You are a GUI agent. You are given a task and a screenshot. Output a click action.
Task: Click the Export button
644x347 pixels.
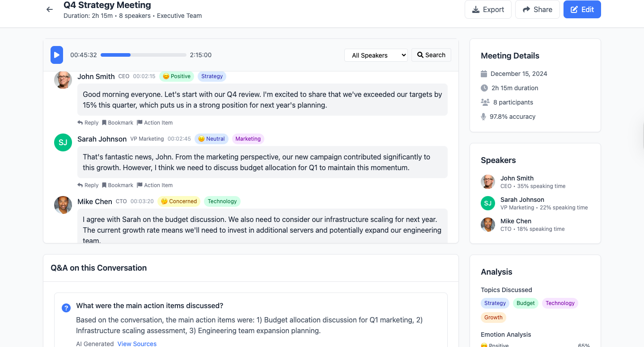pyautogui.click(x=488, y=9)
